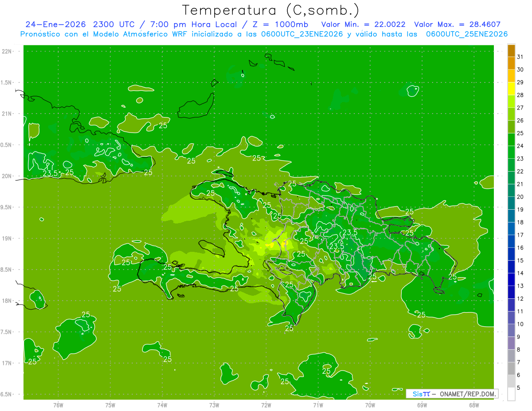Click the dark orange swatch above 31 on the color bar
The width and height of the screenshot is (532, 411).
[x=511, y=51]
